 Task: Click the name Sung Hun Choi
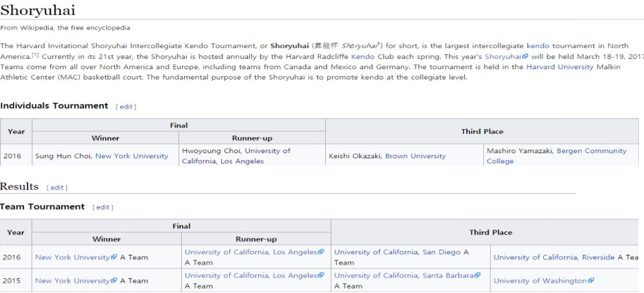coord(63,156)
